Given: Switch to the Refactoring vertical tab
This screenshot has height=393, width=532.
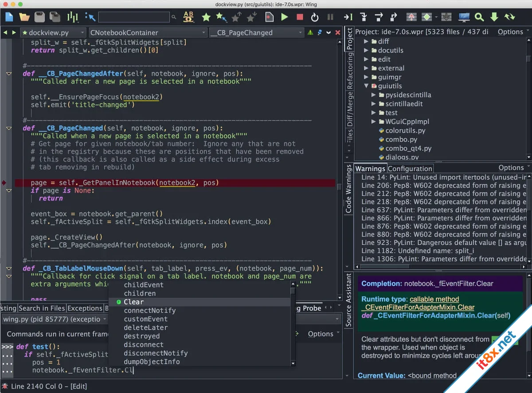Looking at the screenshot, I should [x=349, y=71].
